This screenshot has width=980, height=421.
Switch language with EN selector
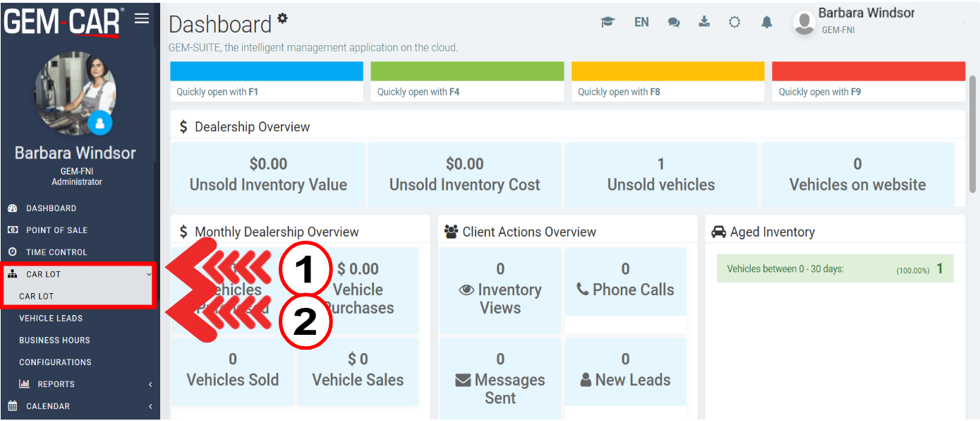(x=641, y=23)
